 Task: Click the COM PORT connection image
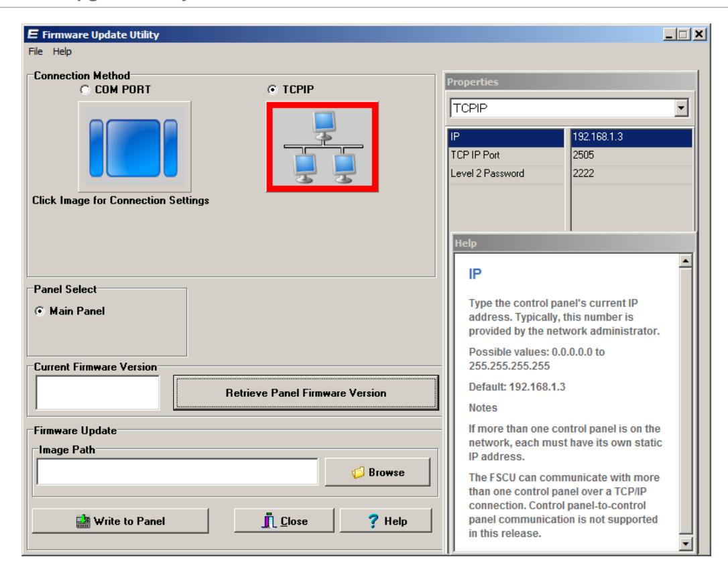tap(135, 147)
